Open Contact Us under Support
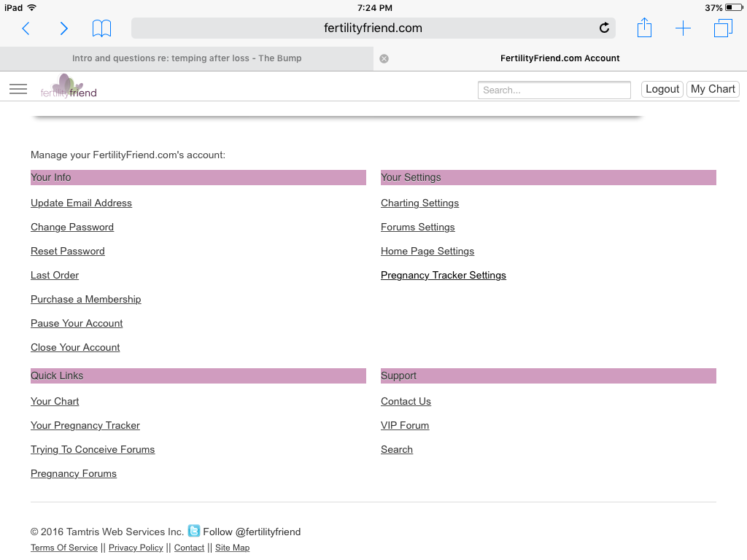The image size is (747, 560). pyautogui.click(x=406, y=402)
